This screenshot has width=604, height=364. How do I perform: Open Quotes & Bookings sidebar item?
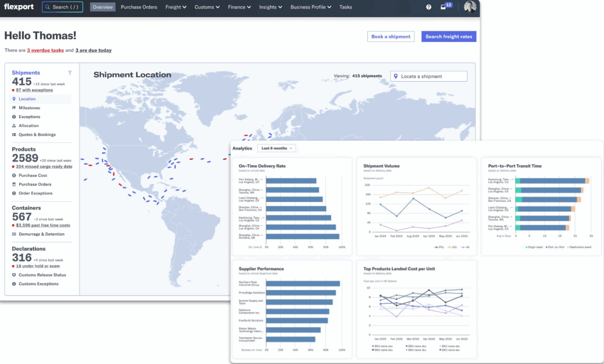[34, 135]
